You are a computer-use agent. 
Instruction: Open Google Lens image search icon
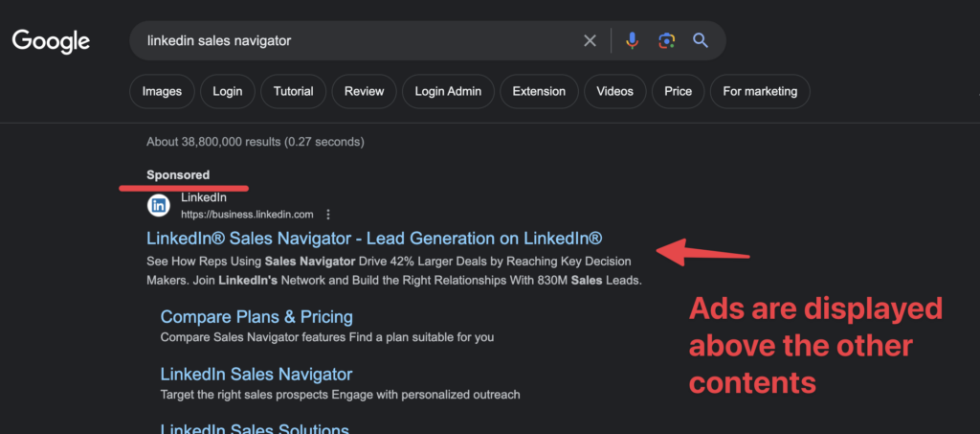click(666, 41)
